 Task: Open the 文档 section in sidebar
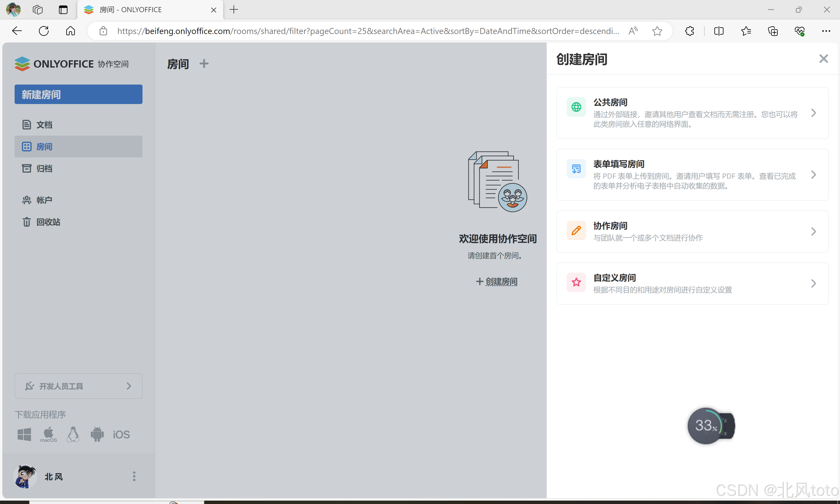44,124
